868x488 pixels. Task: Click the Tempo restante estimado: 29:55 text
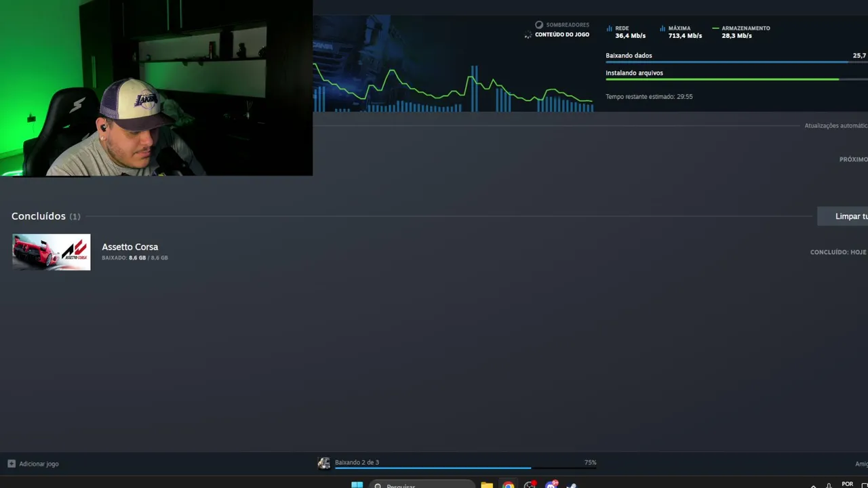(649, 97)
